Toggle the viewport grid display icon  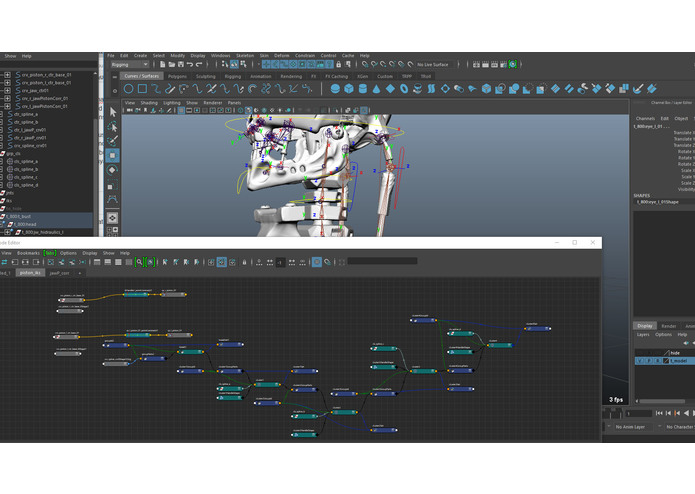coord(181,110)
